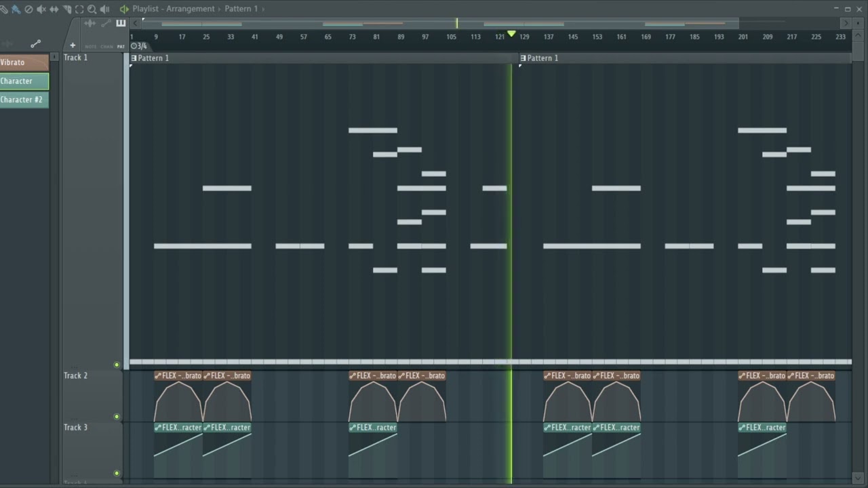Show automation clips in picker panel
This screenshot has height=488, width=868.
coord(106,23)
